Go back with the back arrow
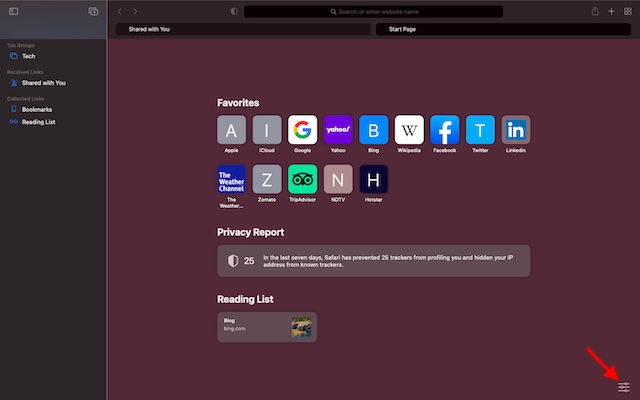Screen dimensions: 640x400 [x=120, y=11]
